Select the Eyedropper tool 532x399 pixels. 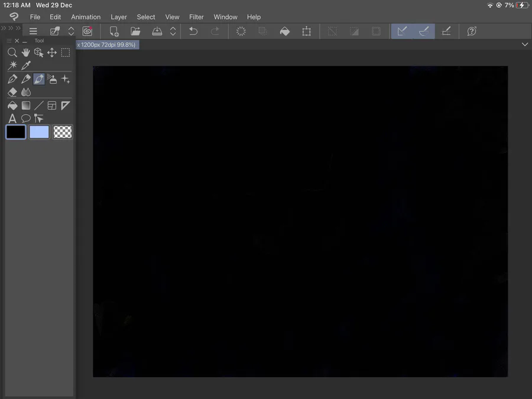coord(26,65)
